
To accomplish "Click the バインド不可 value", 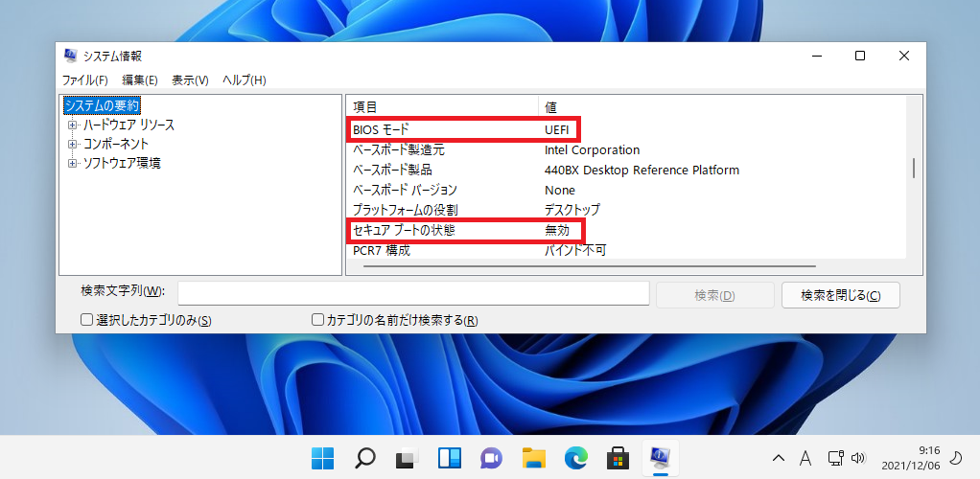I will (x=575, y=250).
